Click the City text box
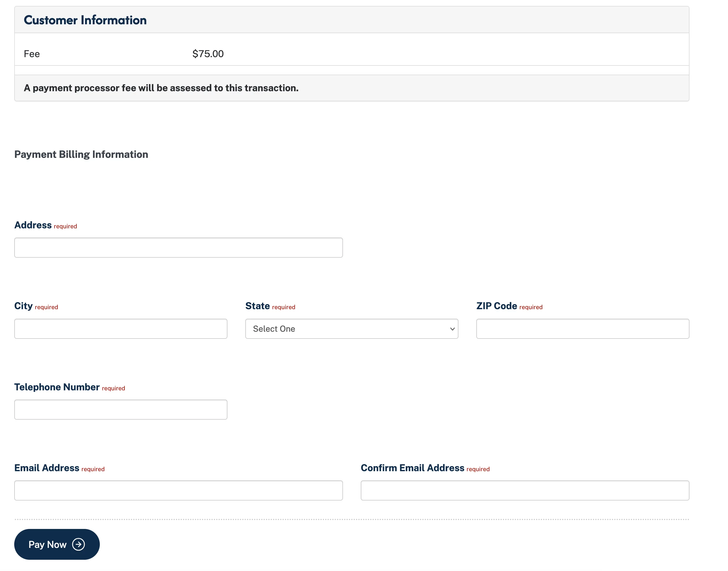This screenshot has height=571, width=728. coord(121,329)
